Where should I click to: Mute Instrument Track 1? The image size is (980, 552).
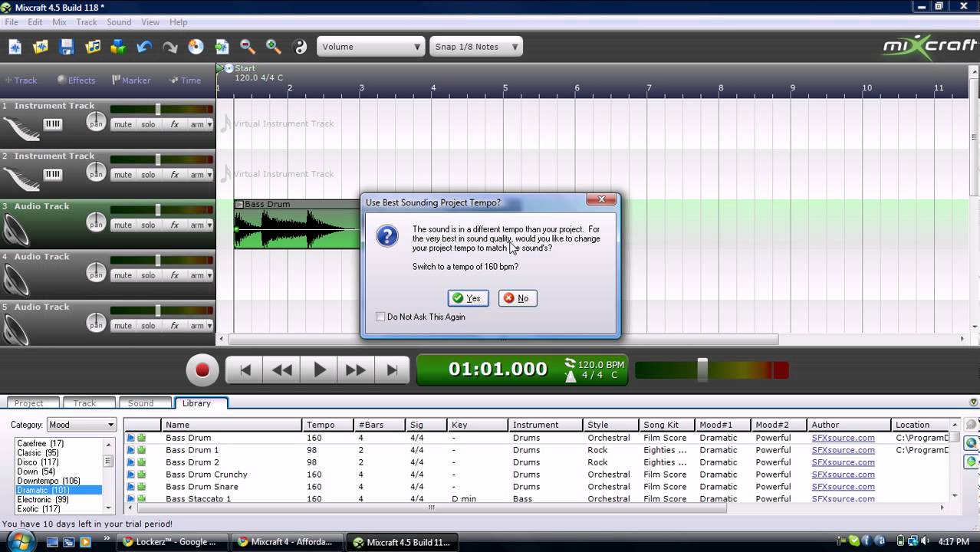[x=123, y=124]
